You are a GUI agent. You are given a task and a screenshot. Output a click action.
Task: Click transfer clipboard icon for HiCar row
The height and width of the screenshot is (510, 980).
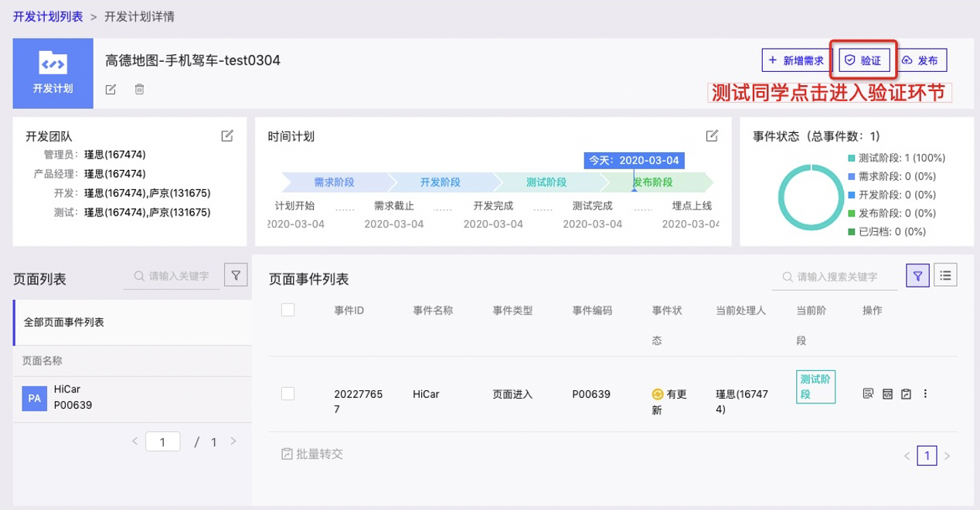pyautogui.click(x=906, y=393)
